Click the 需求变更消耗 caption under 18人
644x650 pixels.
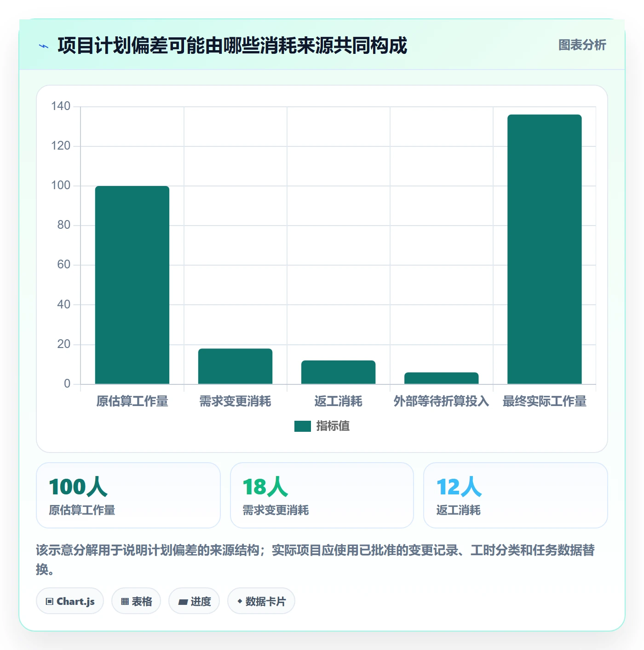click(x=276, y=510)
